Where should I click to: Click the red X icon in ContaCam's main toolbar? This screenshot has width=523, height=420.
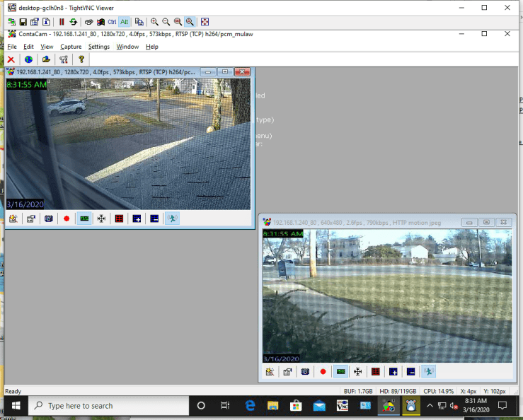click(x=11, y=60)
